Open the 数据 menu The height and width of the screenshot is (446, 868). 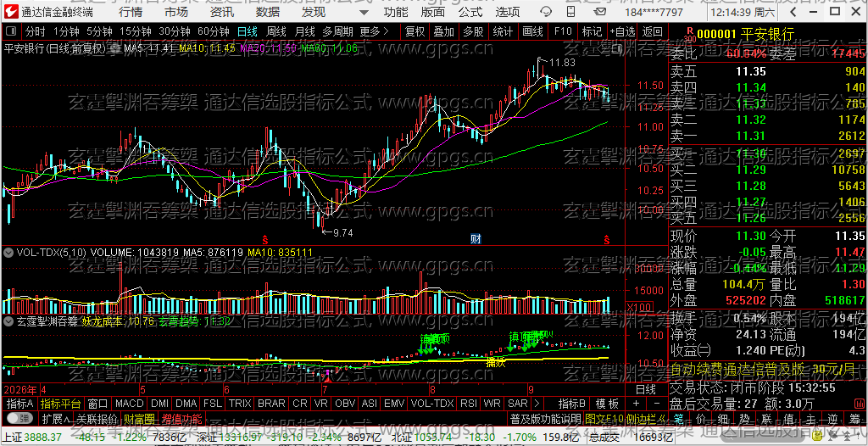pyautogui.click(x=268, y=12)
